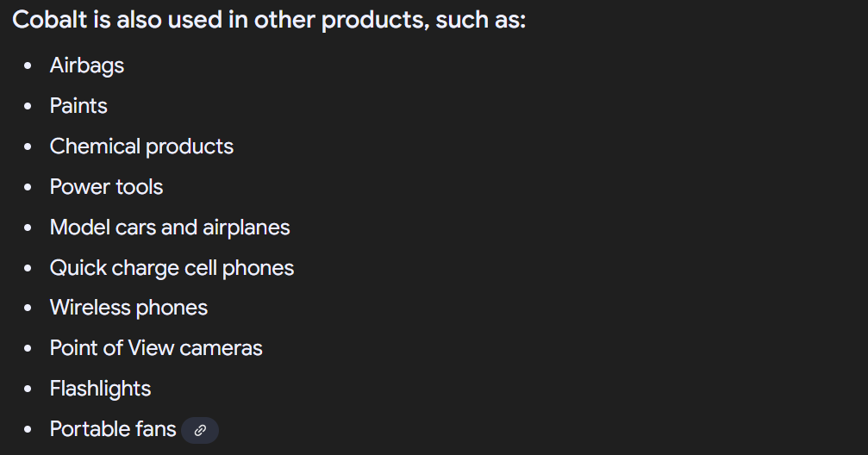Select the 'Flashlights' list item

100,389
